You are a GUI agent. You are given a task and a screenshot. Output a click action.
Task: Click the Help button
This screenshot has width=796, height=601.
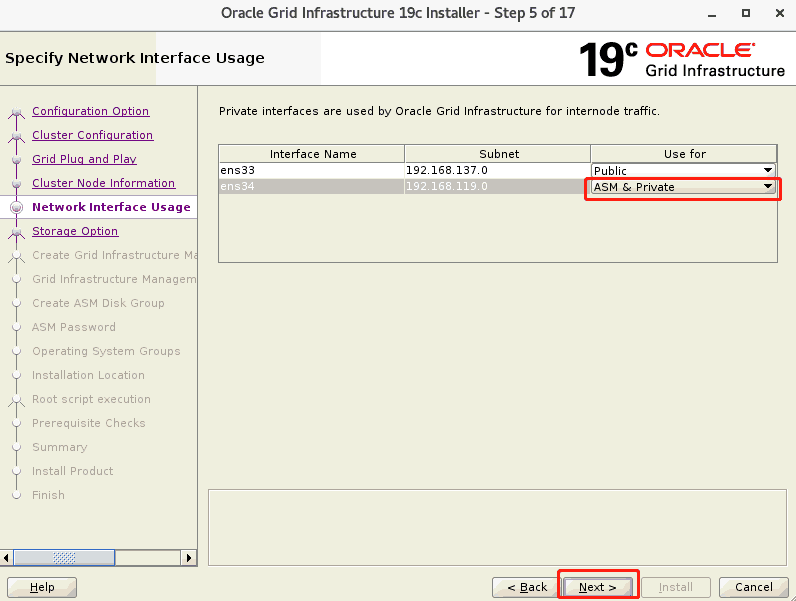pyautogui.click(x=42, y=587)
